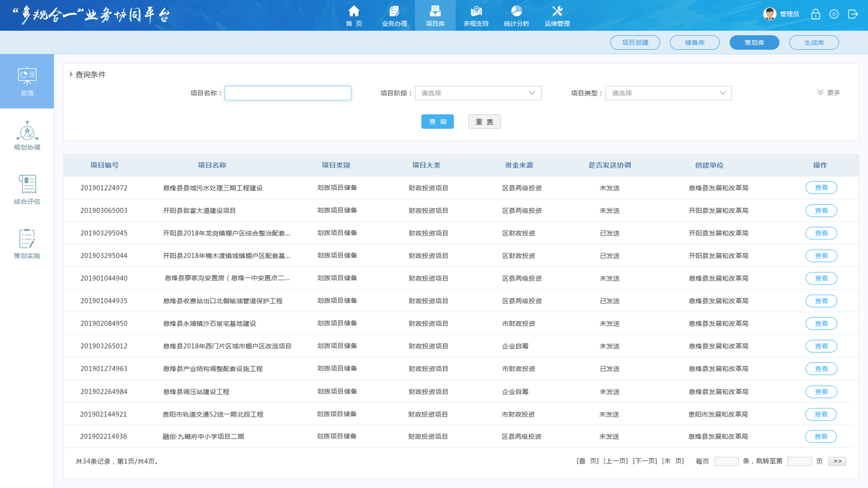
Task: Click 查看 for project 201903295045
Action: (821, 233)
